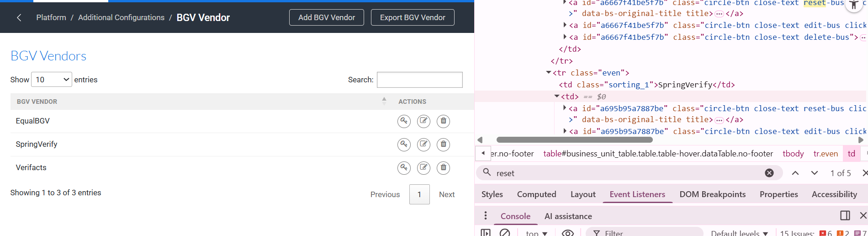This screenshot has height=236, width=868.
Task: Switch to the Computed tab
Action: point(536,194)
